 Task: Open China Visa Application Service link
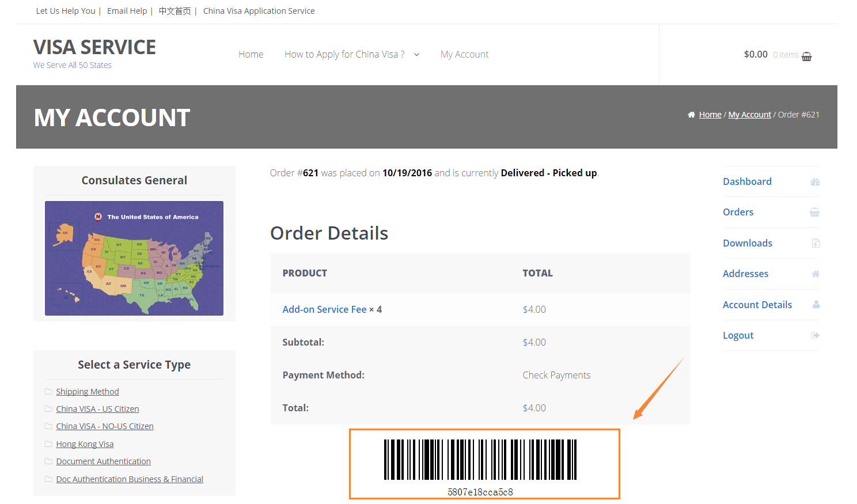tap(259, 11)
